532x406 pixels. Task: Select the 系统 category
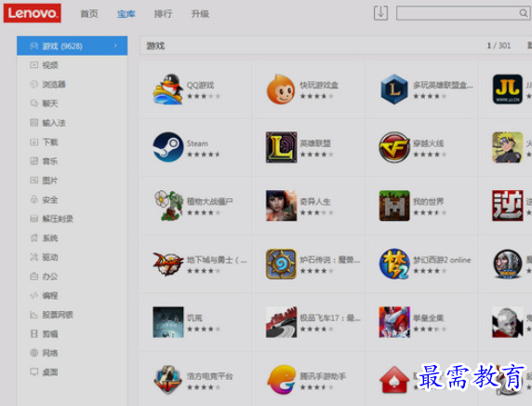72,238
